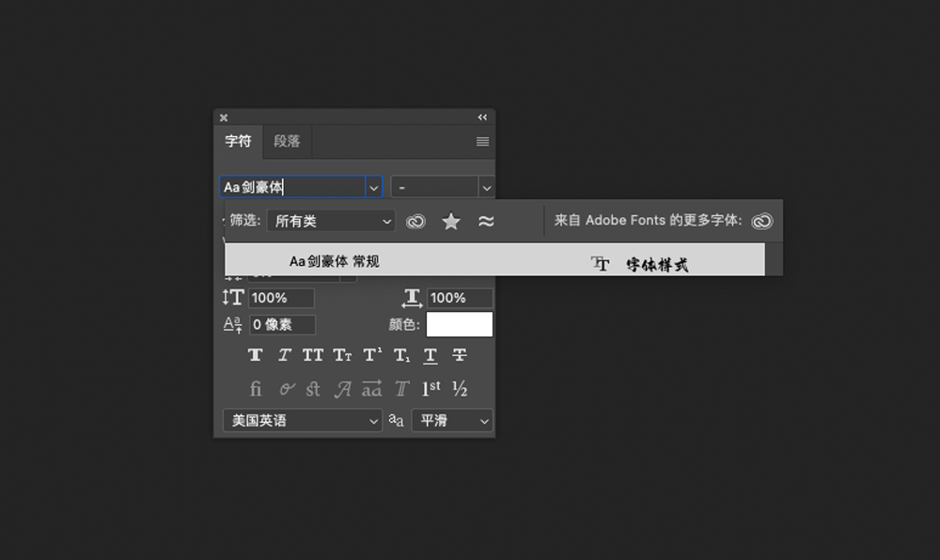
Task: Click the TrueType icon in font row
Action: click(x=600, y=263)
